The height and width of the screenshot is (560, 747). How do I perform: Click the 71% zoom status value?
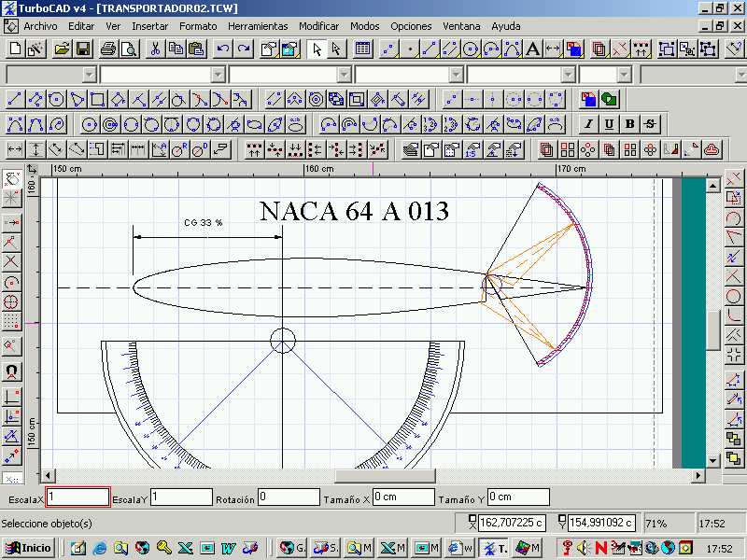pos(656,524)
